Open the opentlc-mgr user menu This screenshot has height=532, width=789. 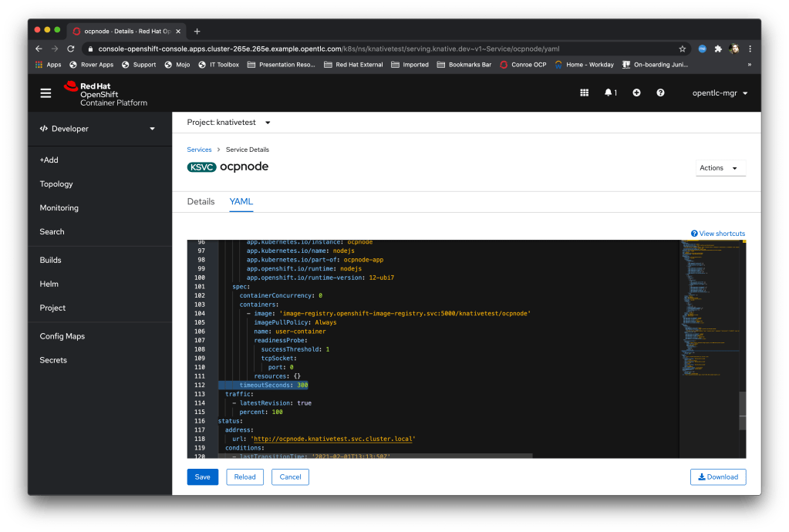click(720, 93)
